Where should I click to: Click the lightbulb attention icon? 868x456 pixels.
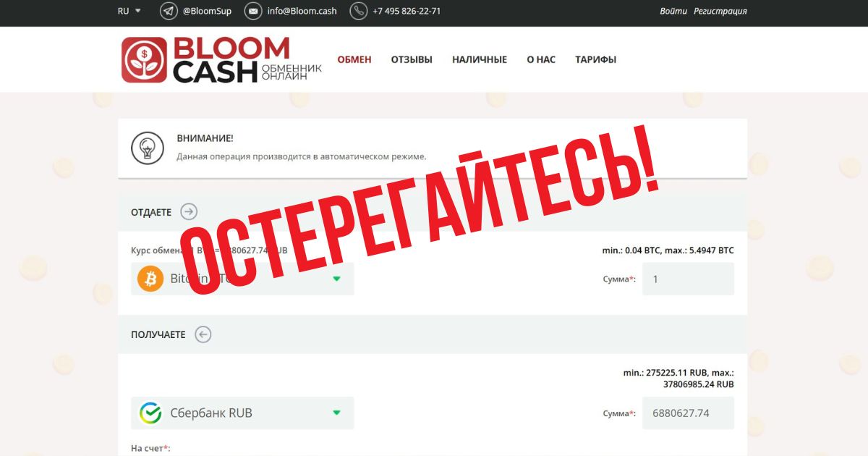(148, 148)
